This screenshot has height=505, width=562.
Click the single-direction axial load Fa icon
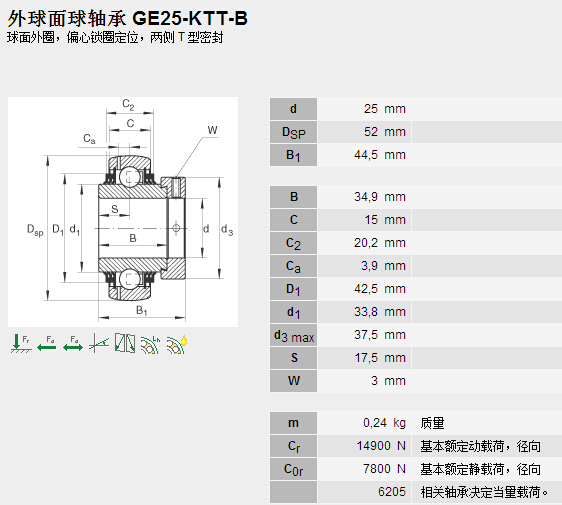click(x=47, y=343)
